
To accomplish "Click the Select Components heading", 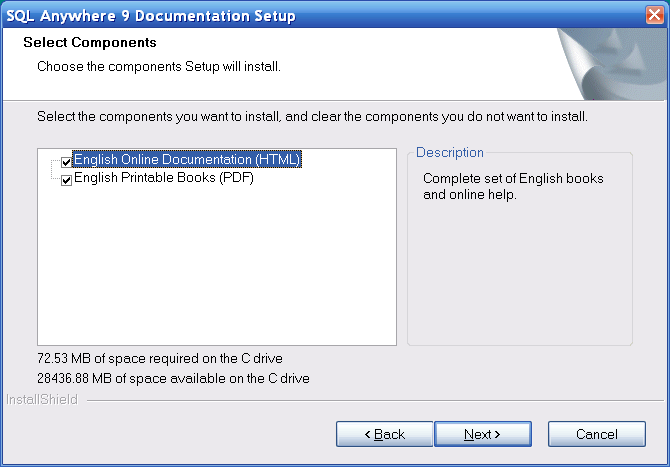I will [90, 43].
